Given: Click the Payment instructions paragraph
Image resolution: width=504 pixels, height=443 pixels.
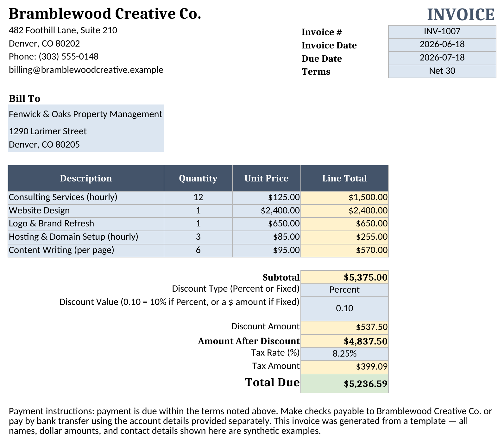Looking at the screenshot, I should click(x=250, y=421).
